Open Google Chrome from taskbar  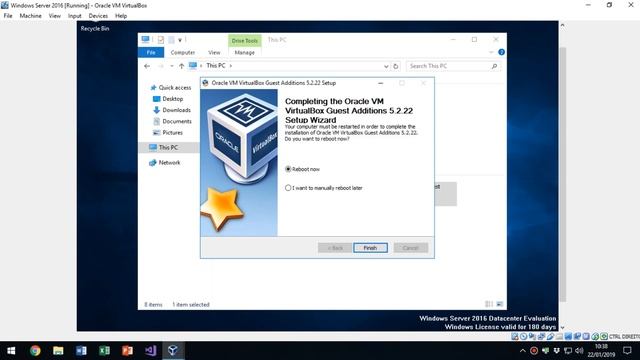point(35,351)
